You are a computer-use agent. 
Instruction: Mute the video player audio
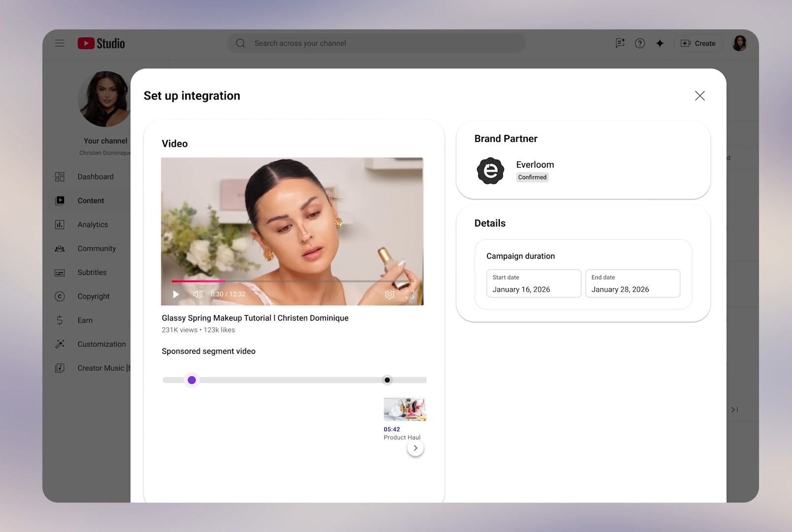(x=198, y=294)
